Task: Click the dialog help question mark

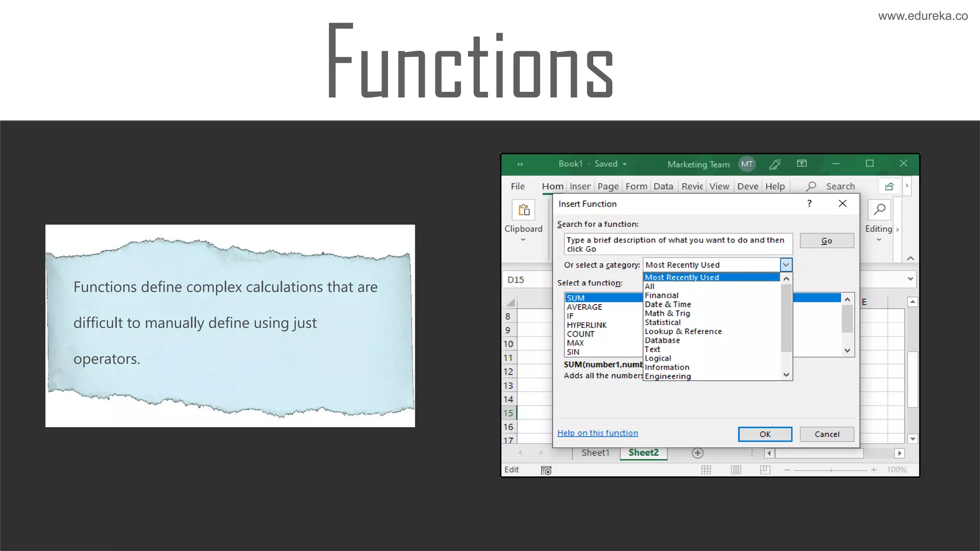Action: coord(809,203)
